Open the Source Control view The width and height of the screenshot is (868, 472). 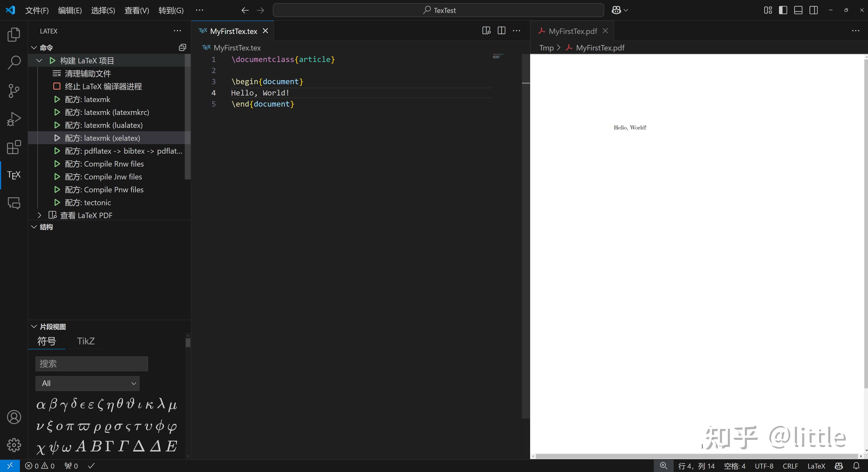[x=14, y=91]
